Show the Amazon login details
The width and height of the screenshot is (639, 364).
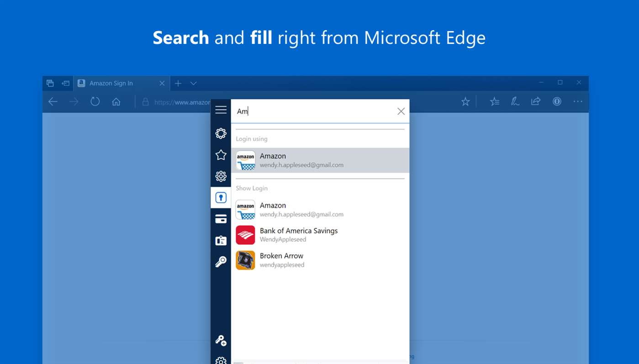320,210
